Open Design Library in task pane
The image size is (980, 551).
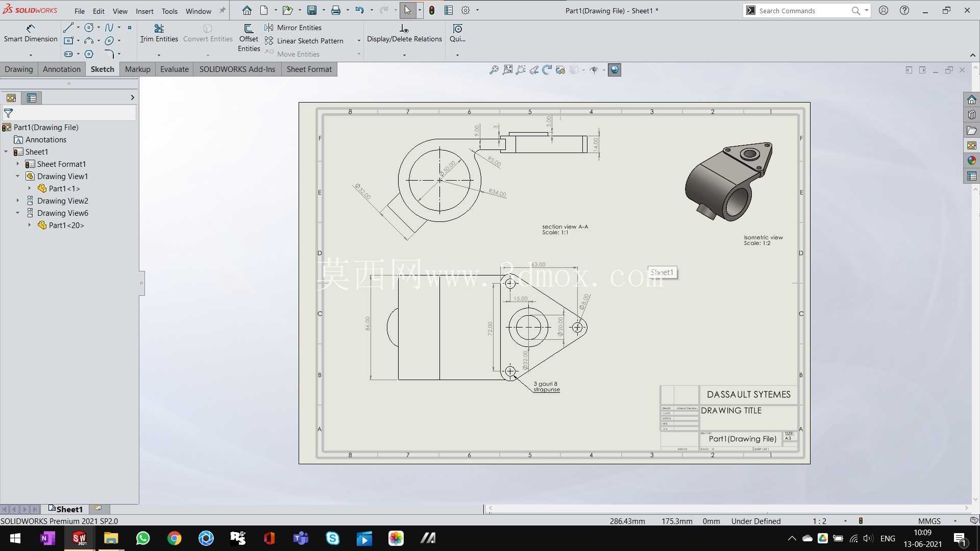click(972, 115)
